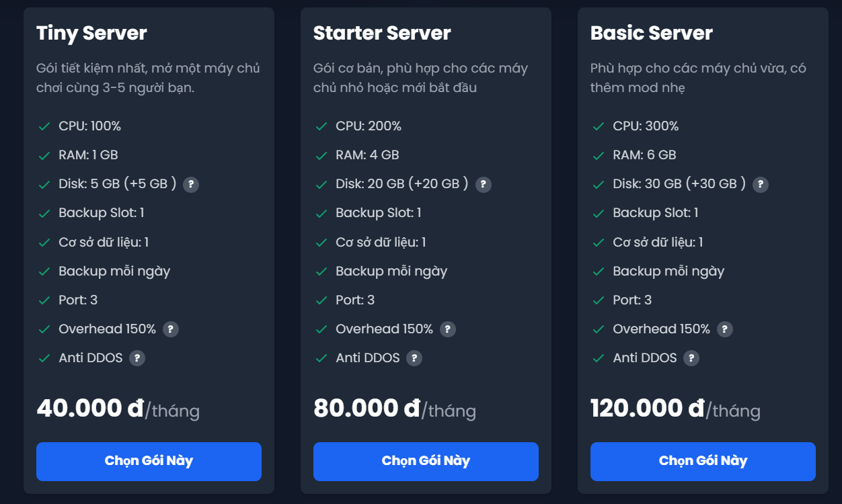Show Anti DDOS info for Basic Server

click(691, 358)
